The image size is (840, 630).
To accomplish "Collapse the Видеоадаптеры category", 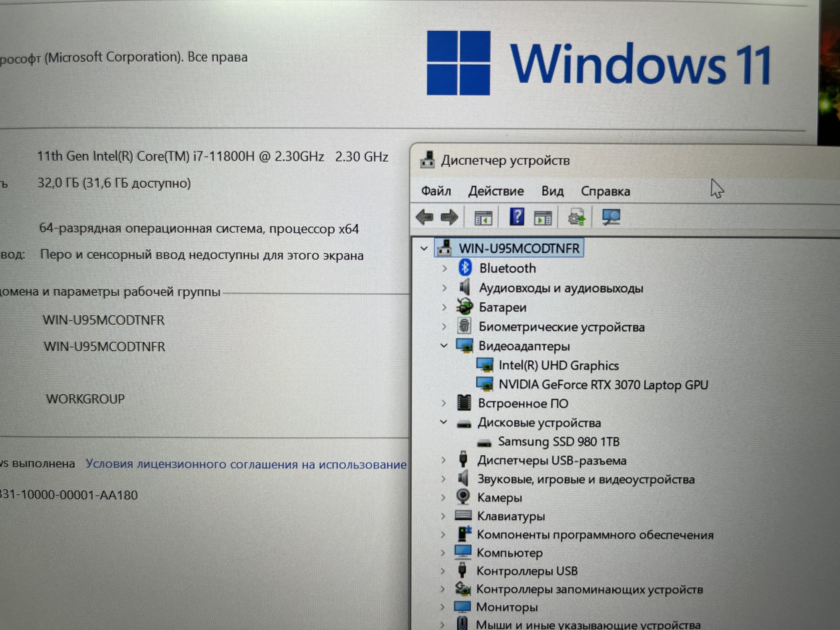I will point(444,346).
